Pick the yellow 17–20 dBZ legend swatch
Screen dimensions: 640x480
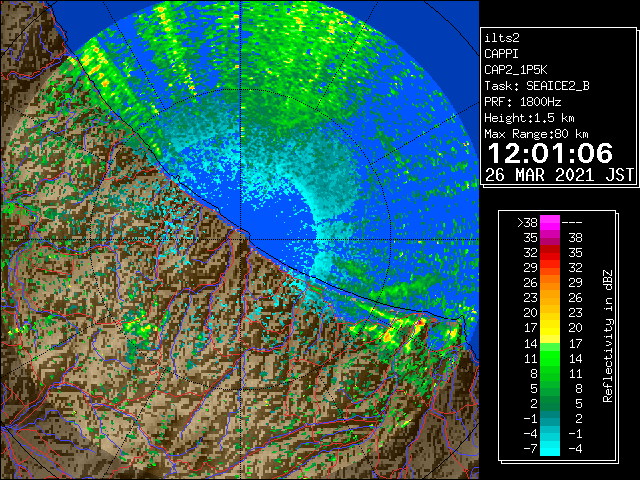550,328
